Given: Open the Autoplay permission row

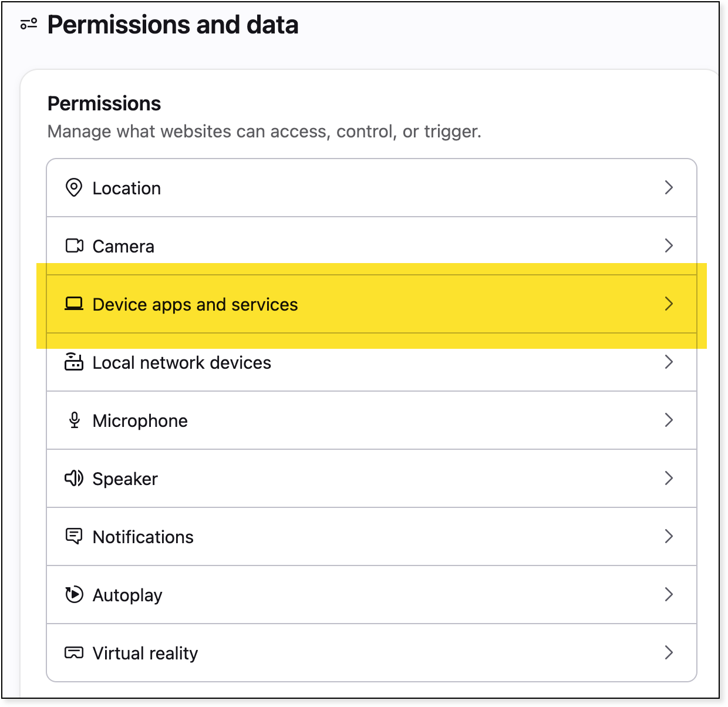Looking at the screenshot, I should pos(372,595).
